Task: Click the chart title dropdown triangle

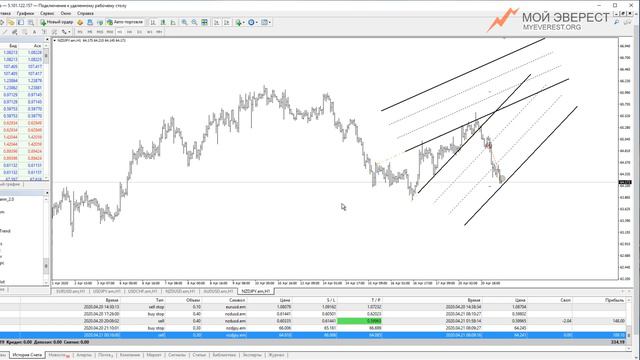Action: pos(55,40)
